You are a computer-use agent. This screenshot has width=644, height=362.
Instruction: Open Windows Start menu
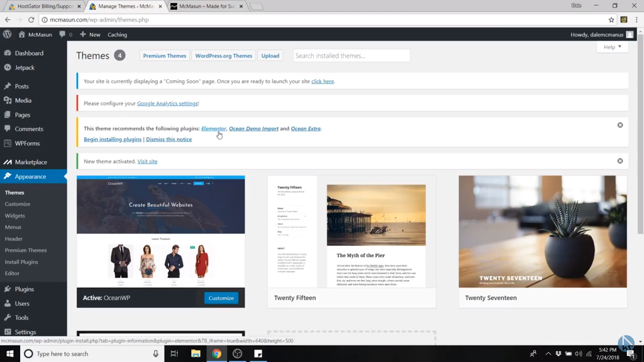pos(10,354)
